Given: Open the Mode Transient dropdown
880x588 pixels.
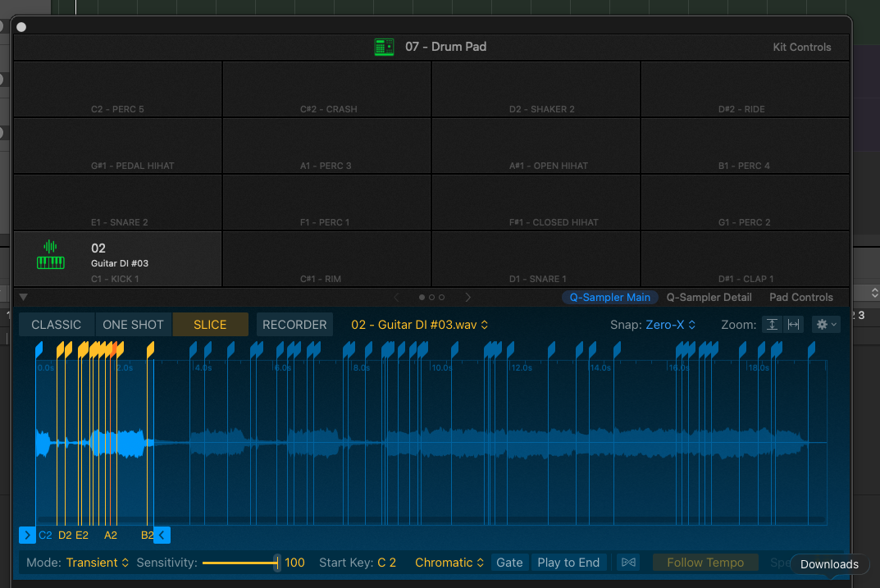Looking at the screenshot, I should tap(97, 563).
